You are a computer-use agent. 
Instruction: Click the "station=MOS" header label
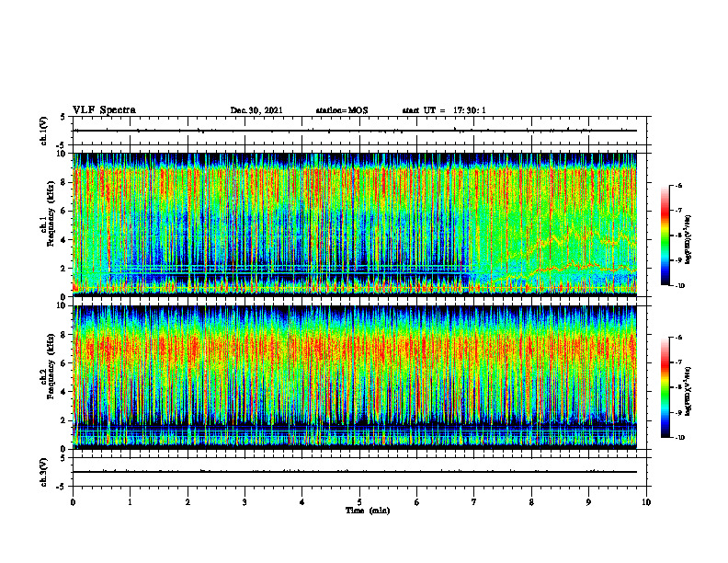(x=342, y=110)
